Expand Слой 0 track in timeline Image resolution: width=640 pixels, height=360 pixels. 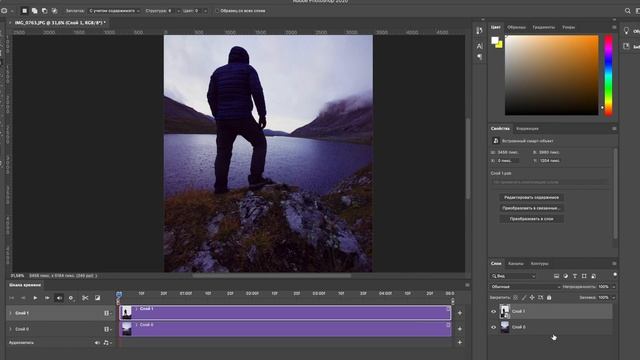point(11,329)
